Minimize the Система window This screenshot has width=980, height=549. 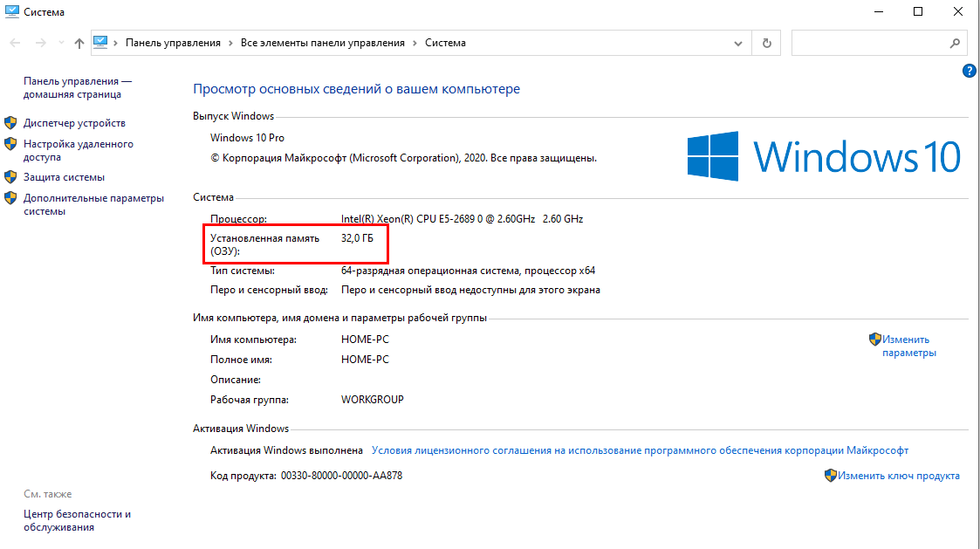879,11
